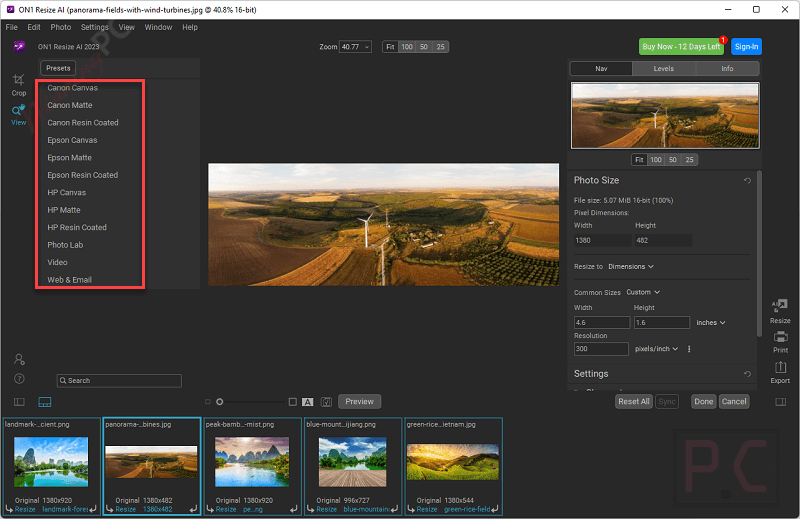The width and height of the screenshot is (800, 519).
Task: Switch to the Levels tab
Action: coord(664,69)
